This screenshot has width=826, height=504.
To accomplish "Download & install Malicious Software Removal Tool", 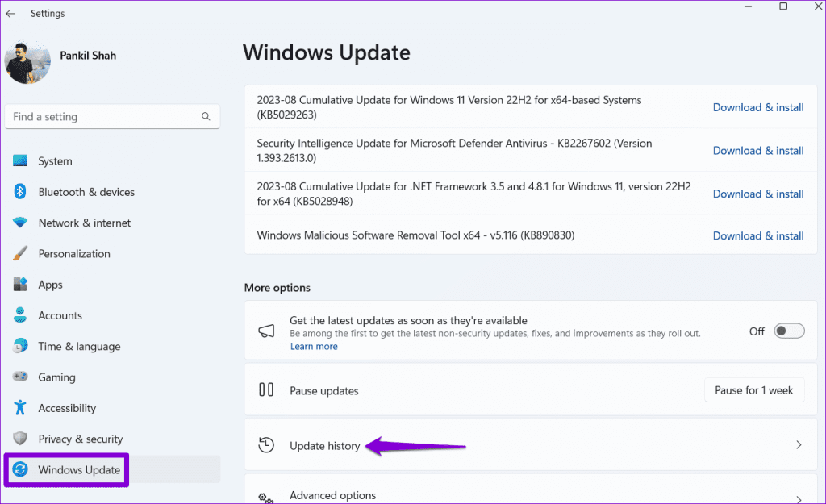I will click(x=758, y=235).
